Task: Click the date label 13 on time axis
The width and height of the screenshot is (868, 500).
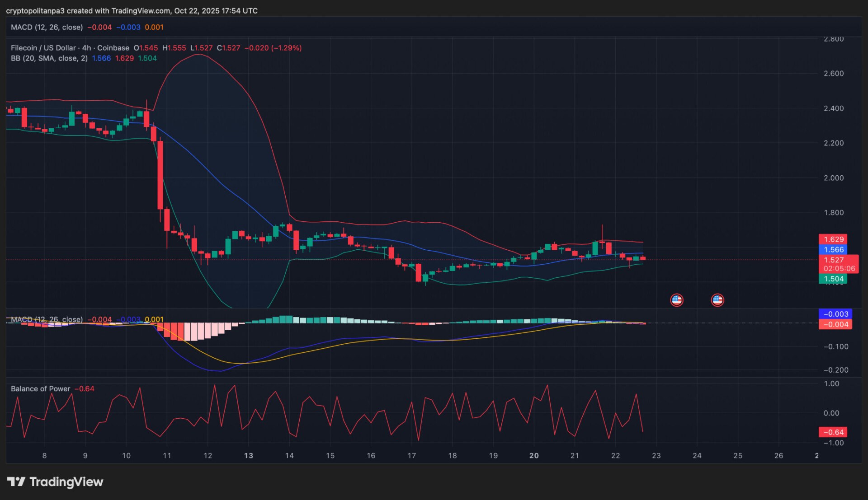Action: [248, 456]
